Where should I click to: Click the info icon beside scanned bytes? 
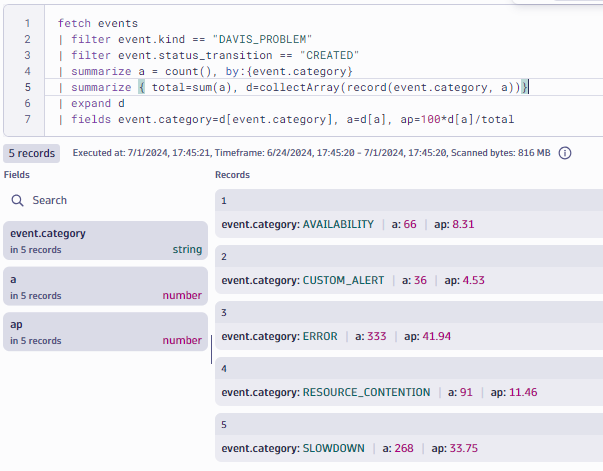[x=565, y=153]
